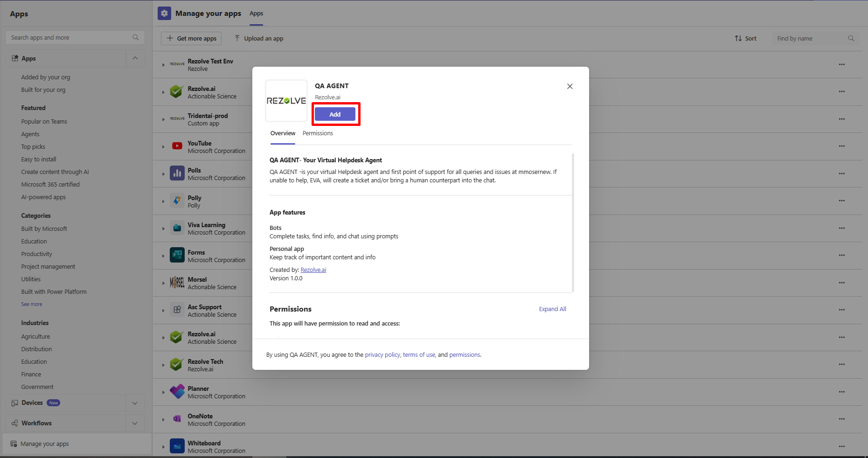Click the Viva Learning app icon
Image resolution: width=868 pixels, height=458 pixels.
tap(177, 228)
